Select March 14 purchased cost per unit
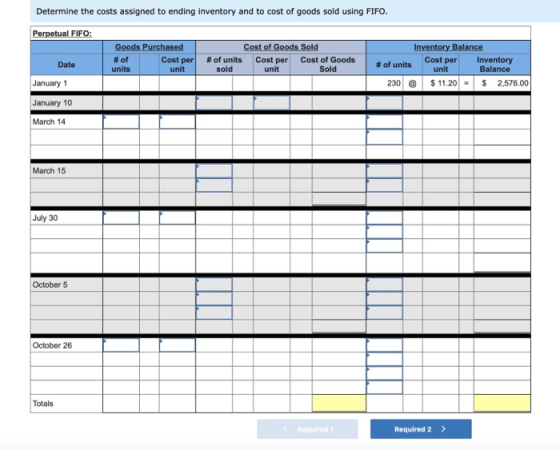Screen dimensions: 560x450 (x=177, y=122)
